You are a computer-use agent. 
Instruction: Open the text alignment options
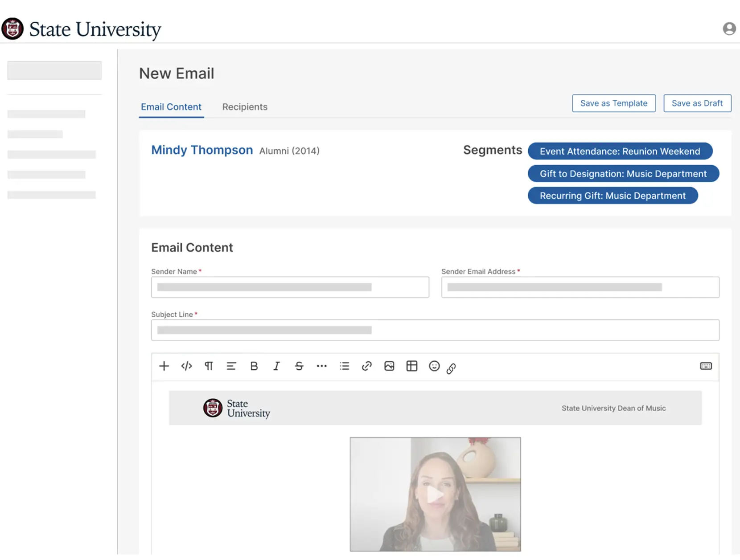231,366
